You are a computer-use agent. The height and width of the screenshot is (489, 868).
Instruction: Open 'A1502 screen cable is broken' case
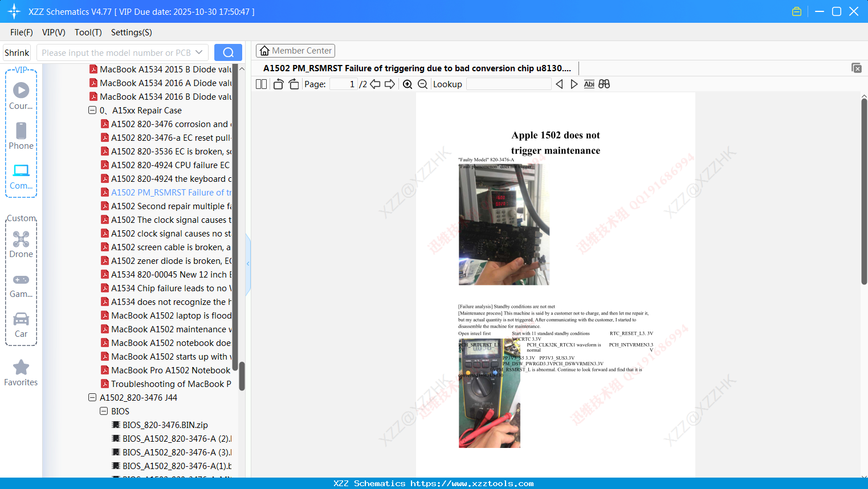(166, 247)
